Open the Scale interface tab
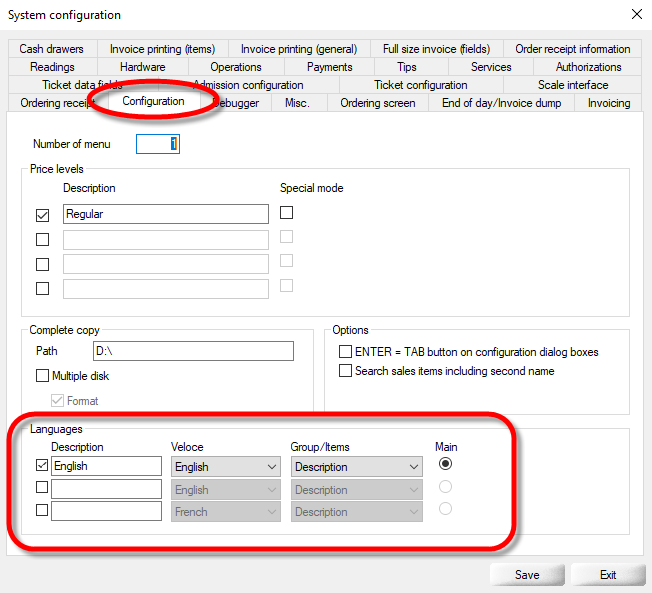Screen dimensions: 652x593 [x=572, y=85]
